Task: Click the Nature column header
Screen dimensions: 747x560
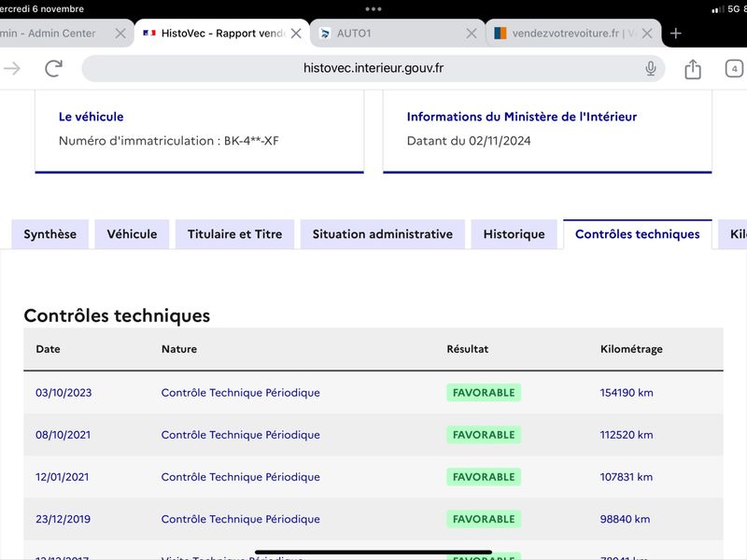Action: tap(179, 349)
